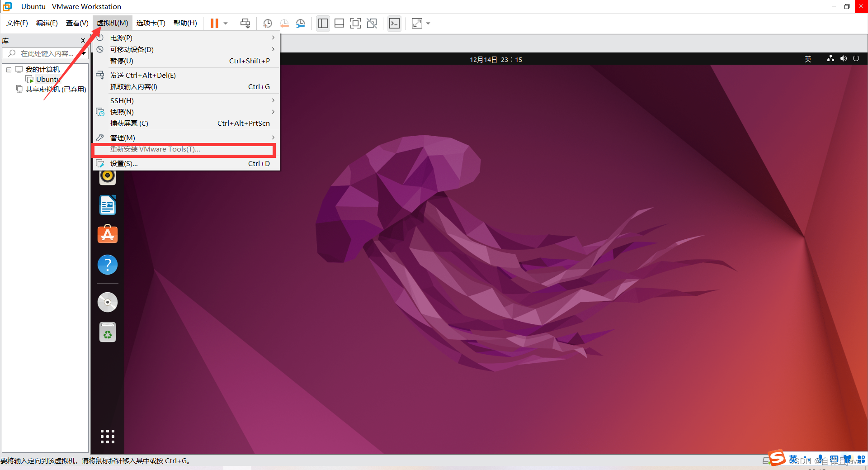
Task: Select 暂停(U) menu entry
Action: [186, 61]
